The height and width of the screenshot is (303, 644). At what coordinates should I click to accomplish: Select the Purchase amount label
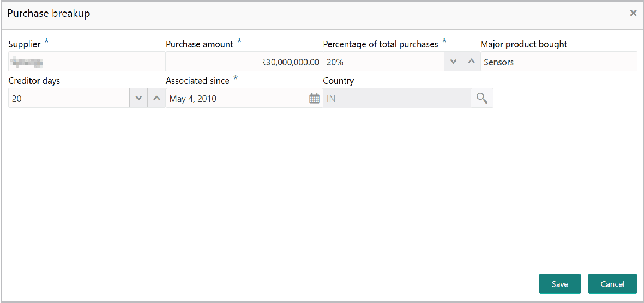click(200, 44)
